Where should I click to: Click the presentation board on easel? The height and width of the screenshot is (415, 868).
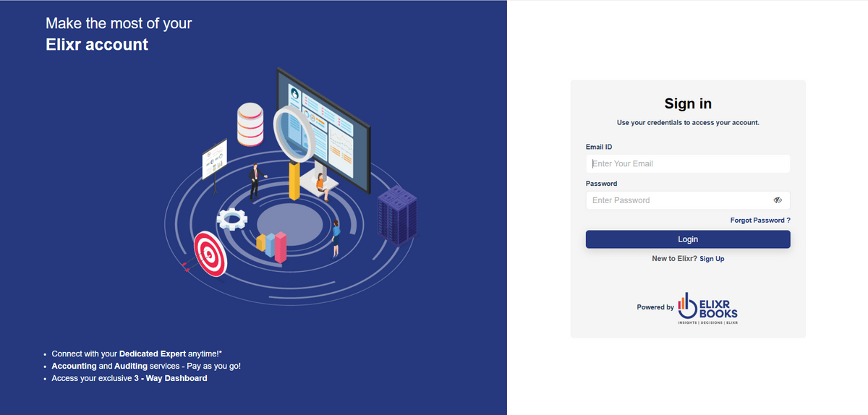(x=215, y=161)
